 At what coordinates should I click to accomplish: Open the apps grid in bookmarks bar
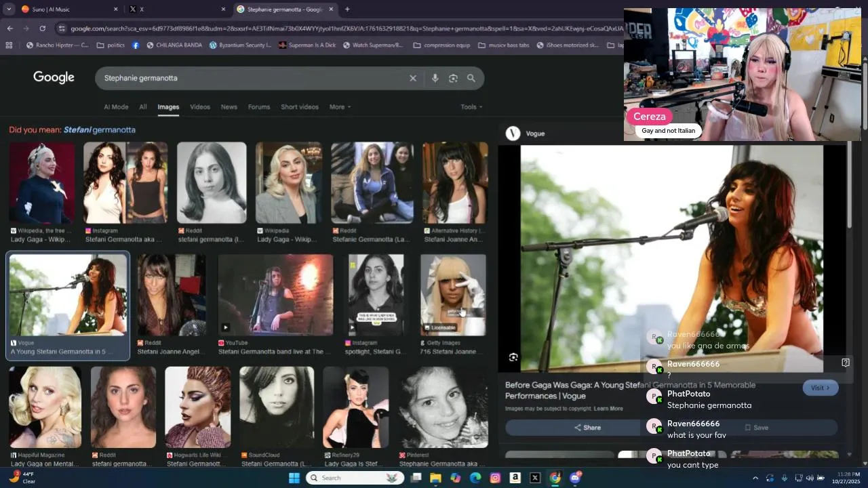[9, 45]
